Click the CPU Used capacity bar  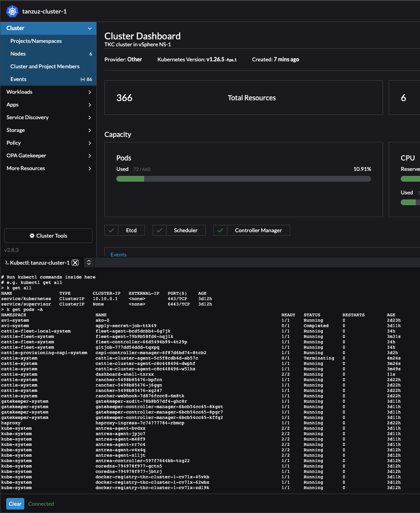410,202
